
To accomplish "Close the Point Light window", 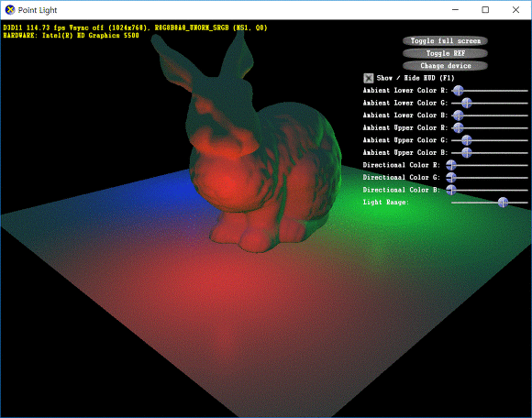I will [x=515, y=10].
